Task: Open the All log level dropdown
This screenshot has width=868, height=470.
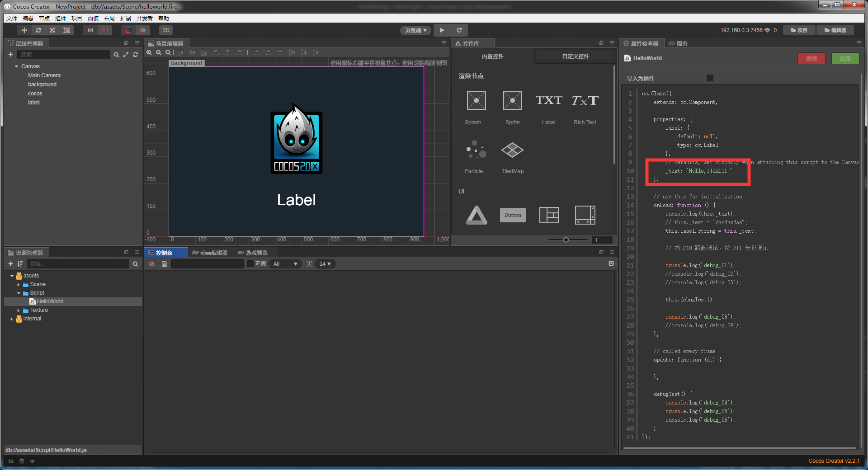Action: pyautogui.click(x=286, y=264)
